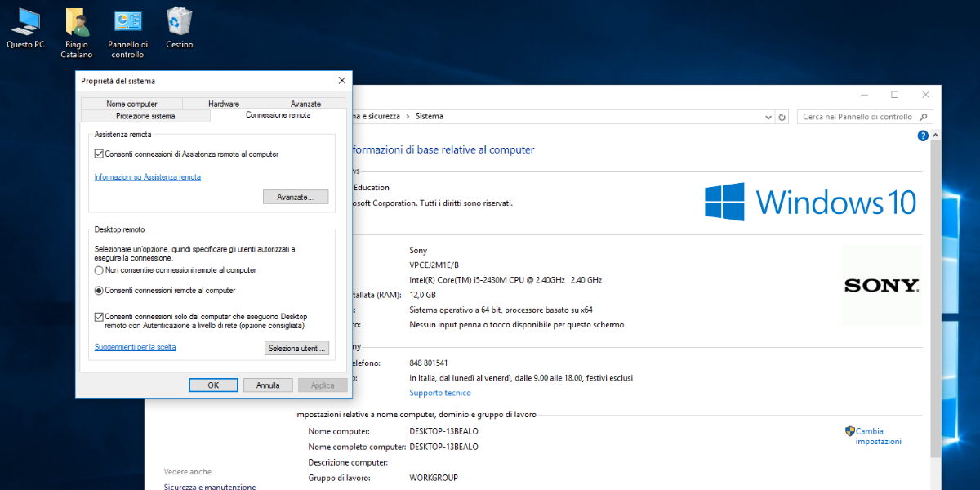Switch to the Avanzate tab
The image size is (980, 490).
pyautogui.click(x=305, y=104)
